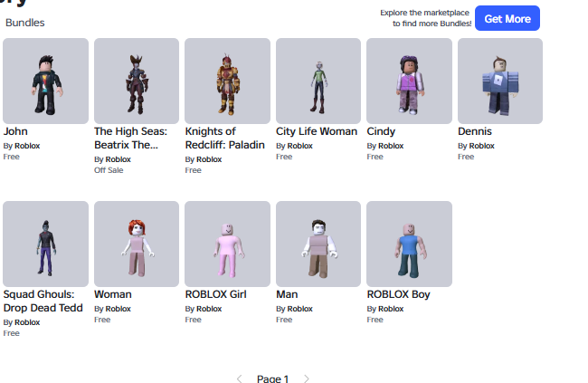588x383 pixels.
Task: Open Knights of Redcliff: Paladin thumbnail
Action: [227, 81]
